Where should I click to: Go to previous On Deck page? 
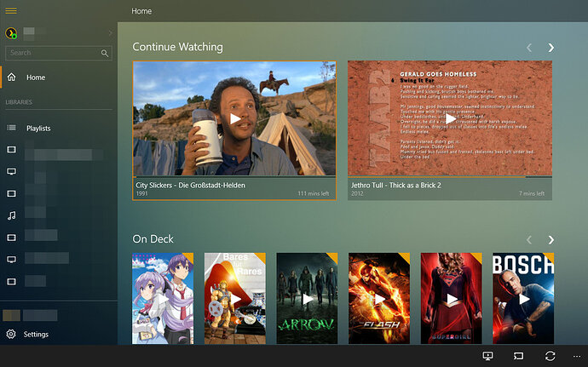[529, 240]
